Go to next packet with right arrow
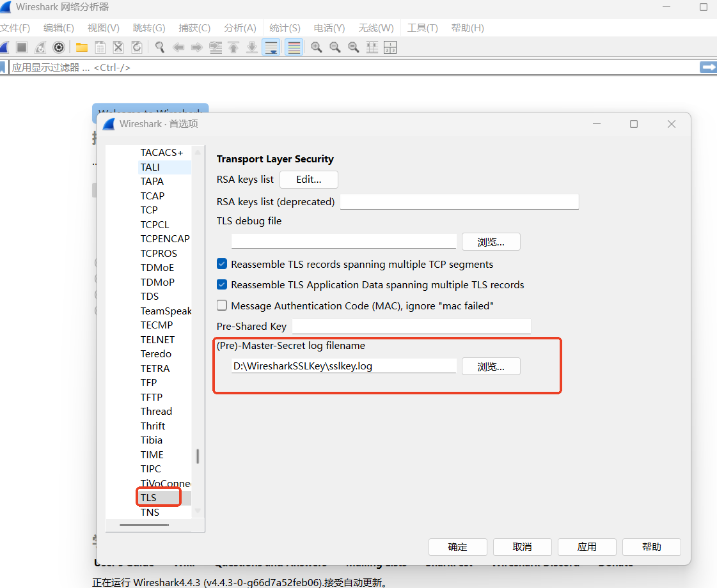Viewport: 717px width, 588px height. [196, 47]
